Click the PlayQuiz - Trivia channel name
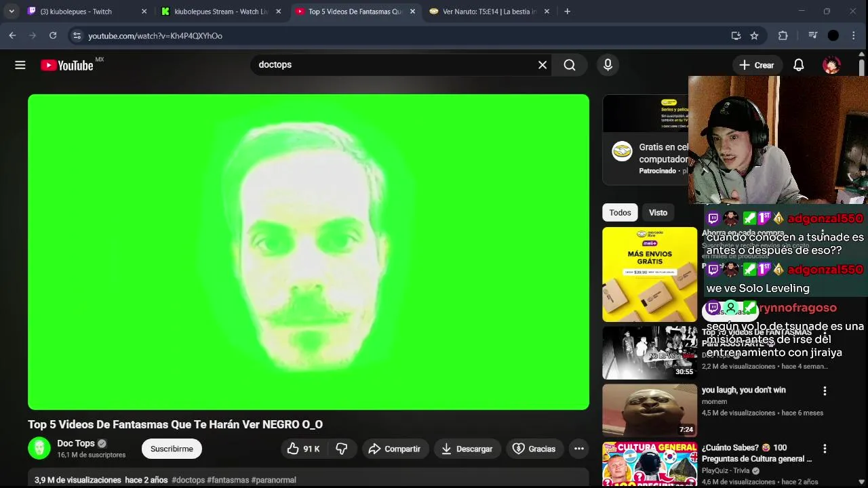868x488 pixels. click(726, 471)
